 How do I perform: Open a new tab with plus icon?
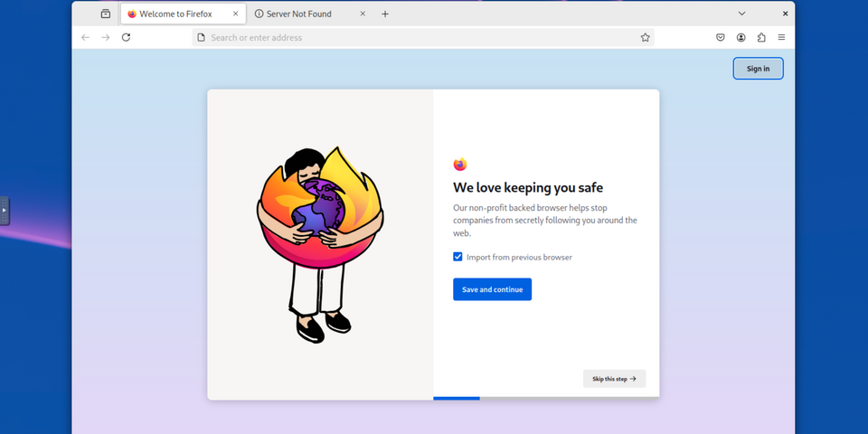point(385,14)
